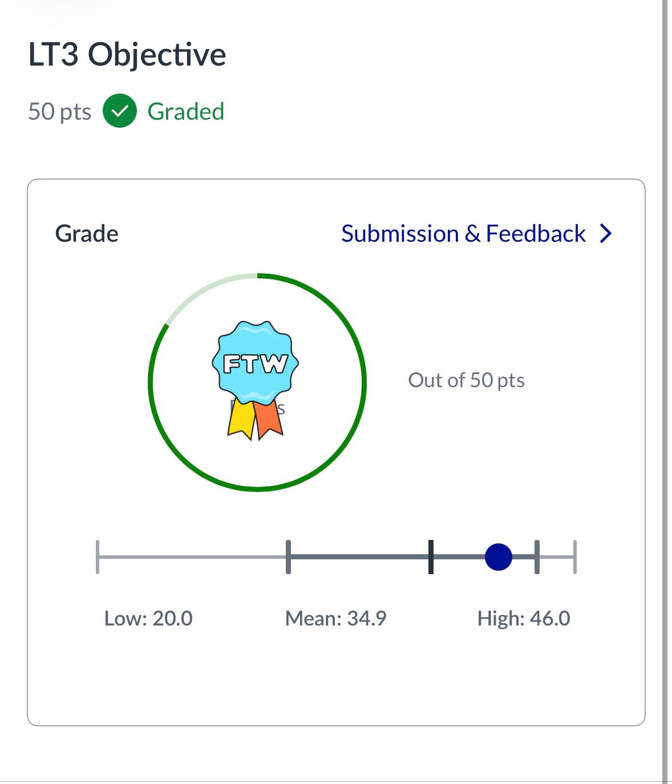Click the "Grade" heading in the card
Image resolution: width=672 pixels, height=784 pixels.
point(87,234)
